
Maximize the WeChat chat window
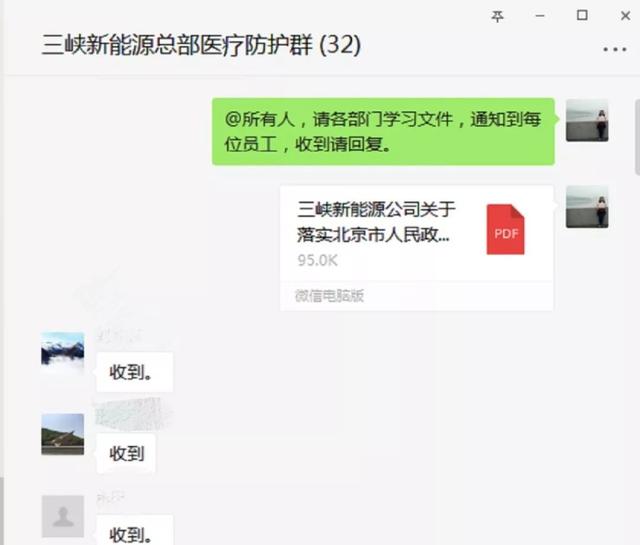coord(582,16)
